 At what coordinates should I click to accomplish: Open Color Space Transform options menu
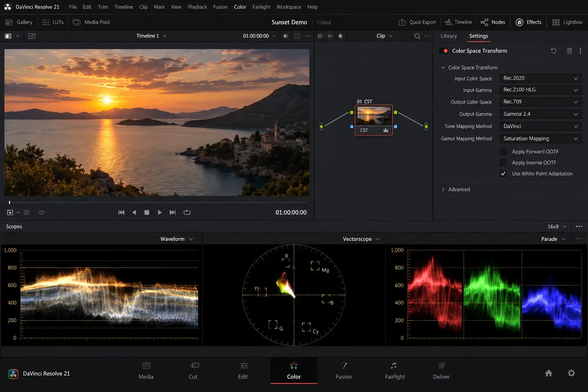(x=580, y=51)
